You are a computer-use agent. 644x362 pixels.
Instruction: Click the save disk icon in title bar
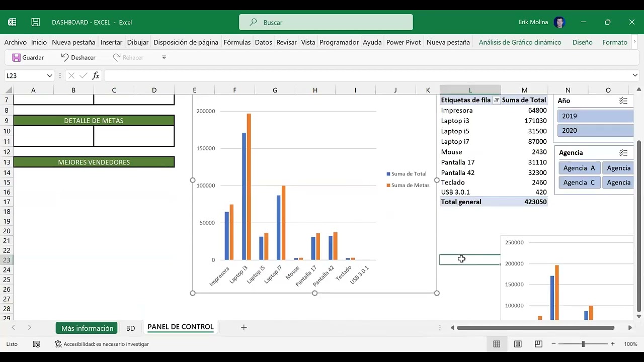coord(35,22)
